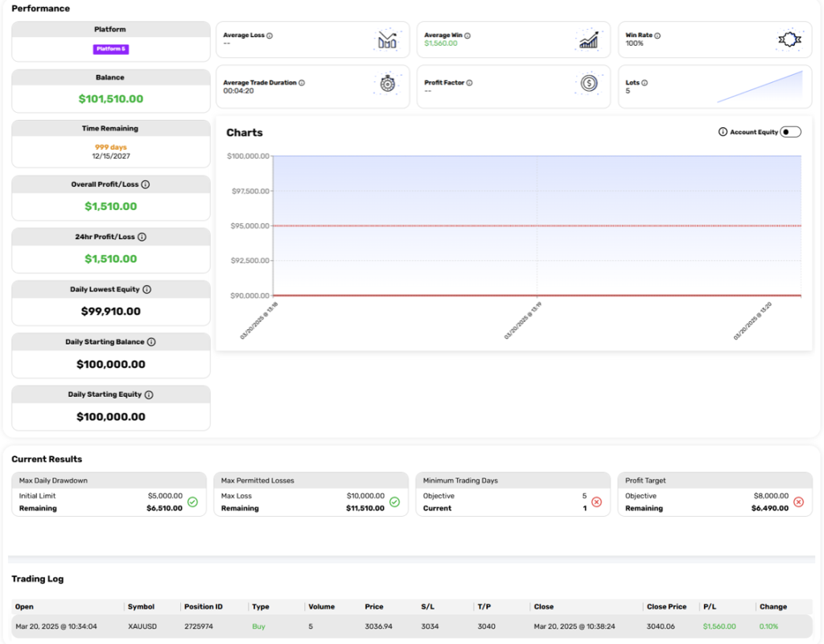Image resolution: width=824 pixels, height=644 pixels.
Task: Click the dollar coin icon on Profit Factor
Action: tap(589, 83)
